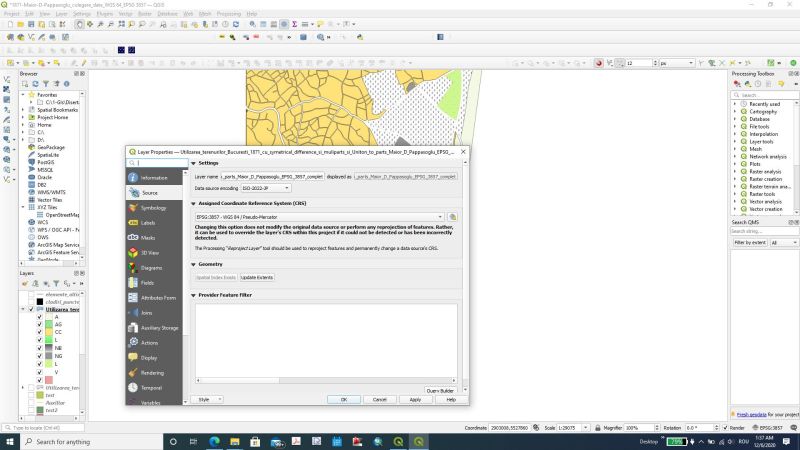Image resolution: width=800 pixels, height=450 pixels.
Task: Click the 3D View tab icon
Action: pos(133,253)
